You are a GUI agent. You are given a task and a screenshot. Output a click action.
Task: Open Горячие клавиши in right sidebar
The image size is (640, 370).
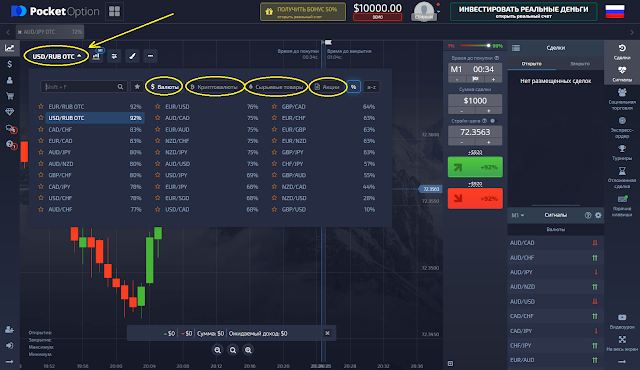[x=622, y=205]
